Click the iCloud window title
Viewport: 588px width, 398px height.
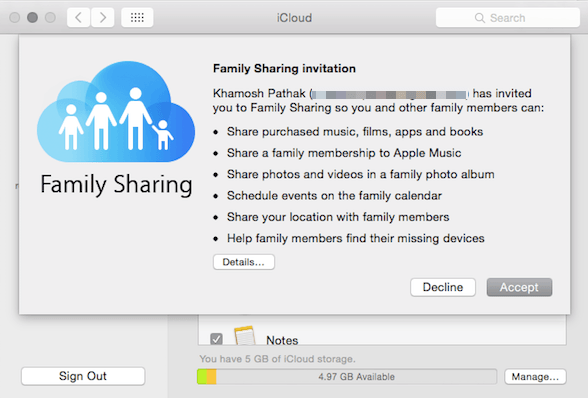coord(294,18)
